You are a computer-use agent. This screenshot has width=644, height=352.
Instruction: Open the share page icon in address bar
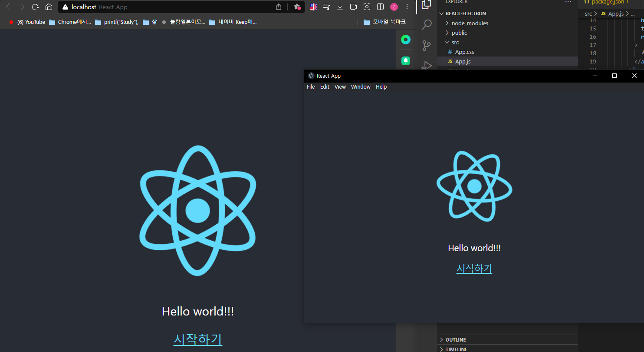pyautogui.click(x=279, y=7)
